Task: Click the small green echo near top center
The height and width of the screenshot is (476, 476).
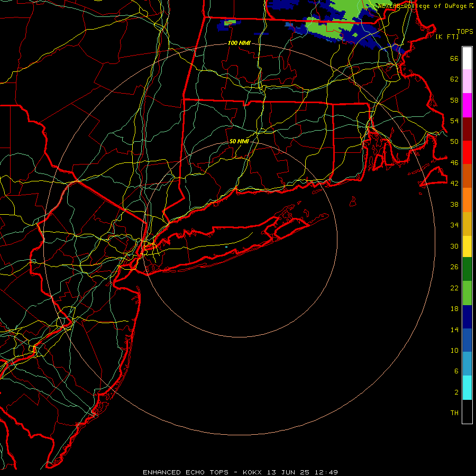Action: click(230, 22)
